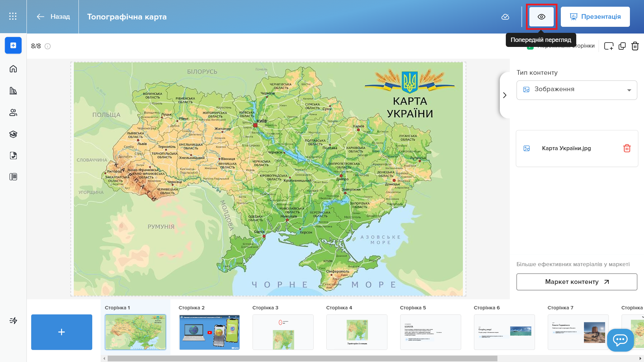
Task: Select Сторінка 1 thumbnail
Action: tap(136, 332)
